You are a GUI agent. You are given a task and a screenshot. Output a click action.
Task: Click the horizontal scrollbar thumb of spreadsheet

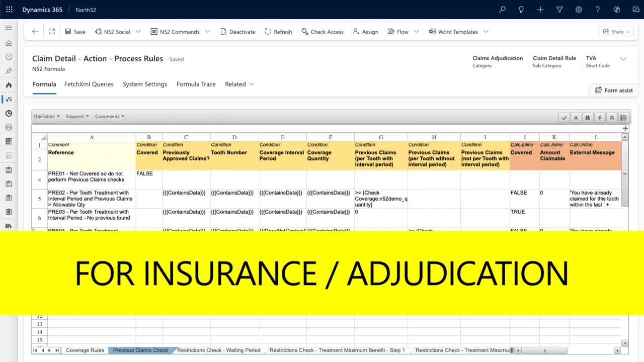(543, 350)
